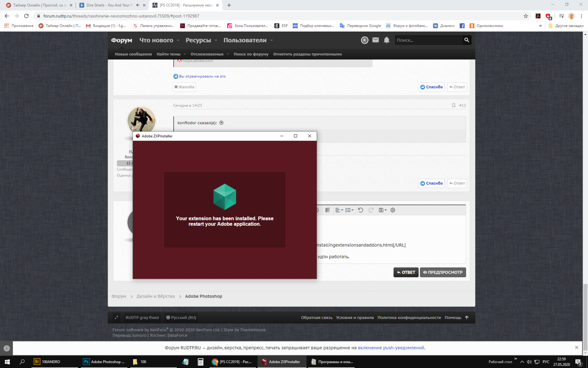The height and width of the screenshot is (368, 588).
Task: Open the Chrome three-dot menu
Action: click(x=581, y=16)
